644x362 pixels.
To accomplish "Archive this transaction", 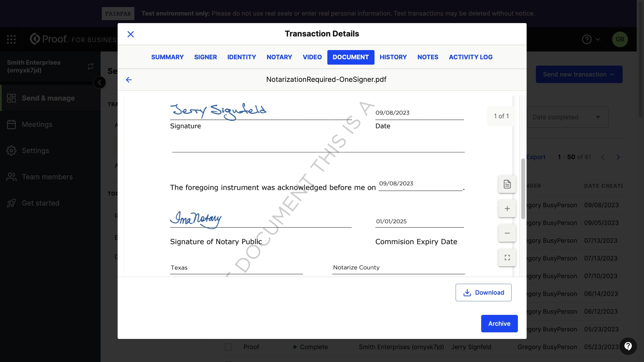I will (499, 324).
